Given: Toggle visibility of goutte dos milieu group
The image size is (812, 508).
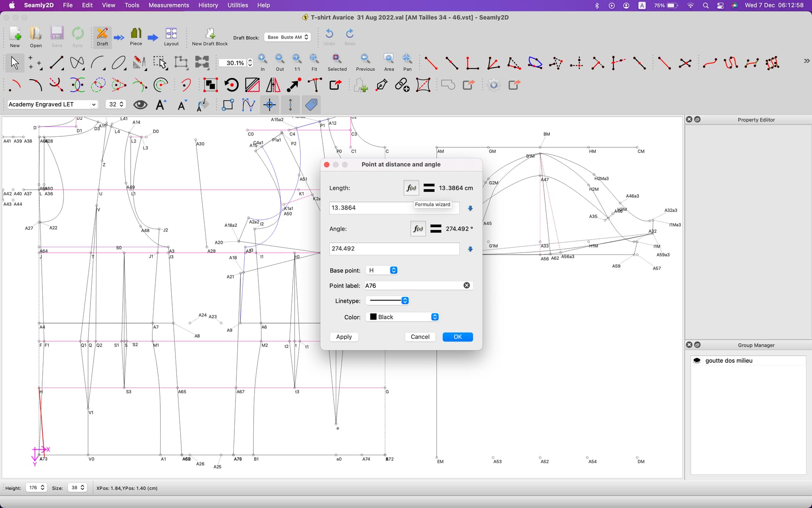Looking at the screenshot, I should pos(697,361).
